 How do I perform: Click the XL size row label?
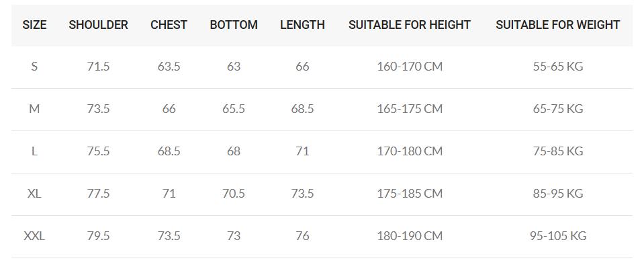pyautogui.click(x=34, y=194)
